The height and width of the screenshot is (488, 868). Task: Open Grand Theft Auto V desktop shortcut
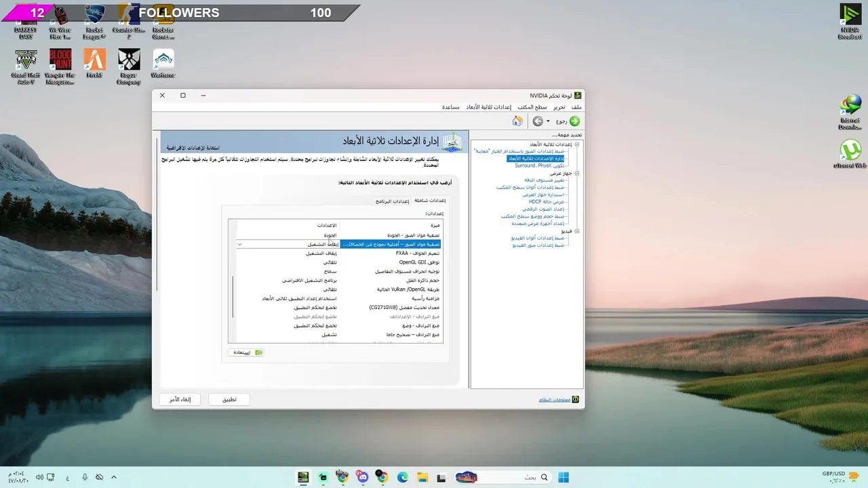tap(26, 67)
